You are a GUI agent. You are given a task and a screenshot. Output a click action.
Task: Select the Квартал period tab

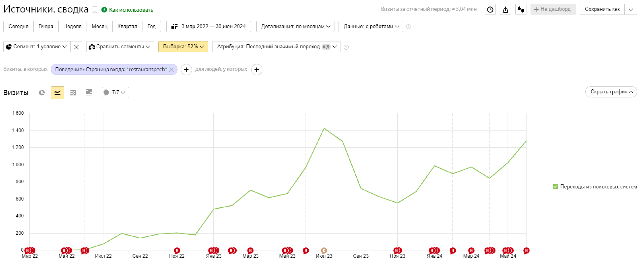[x=127, y=27]
